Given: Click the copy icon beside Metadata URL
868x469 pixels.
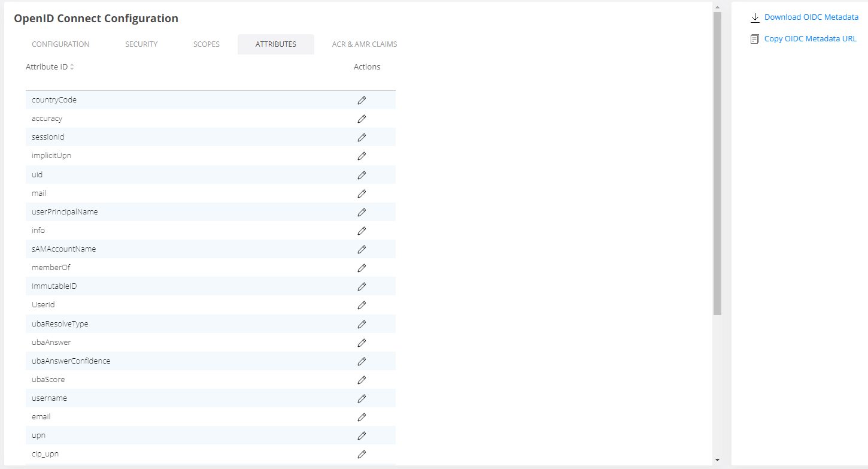Looking at the screenshot, I should click(x=755, y=39).
